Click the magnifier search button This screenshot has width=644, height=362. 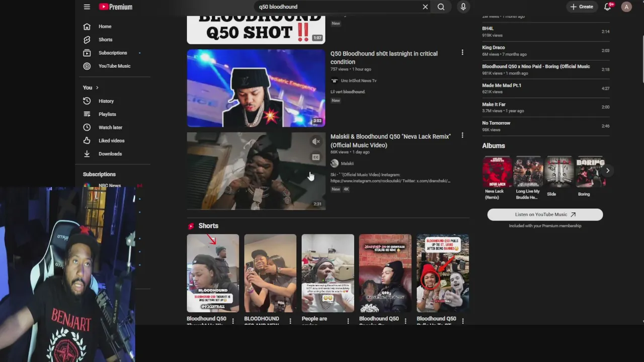pyautogui.click(x=441, y=7)
